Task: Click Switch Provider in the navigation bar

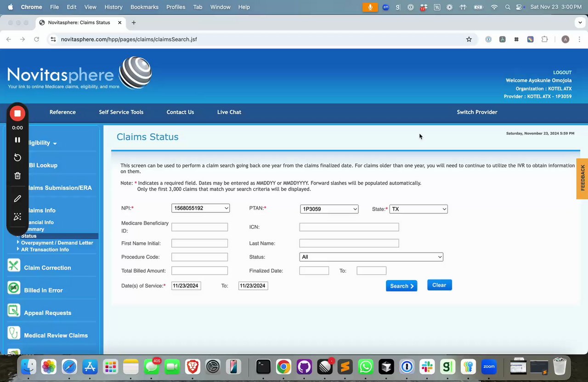Action: 477,112
